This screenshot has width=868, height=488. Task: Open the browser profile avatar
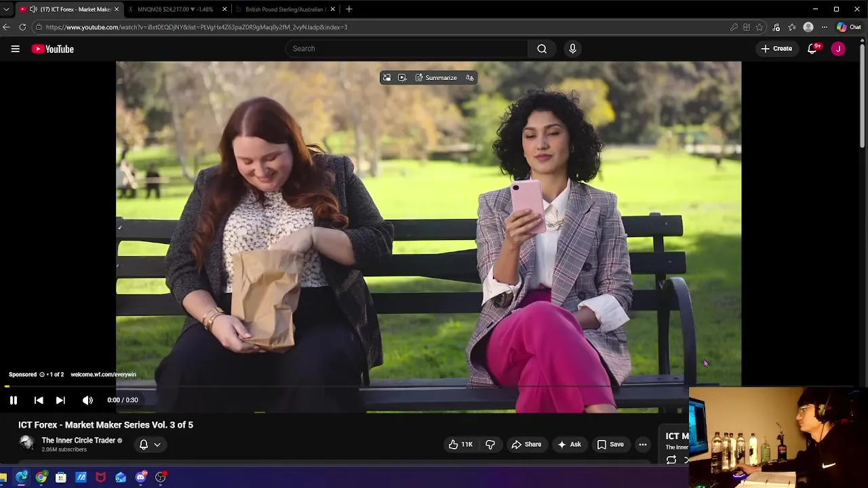[808, 27]
